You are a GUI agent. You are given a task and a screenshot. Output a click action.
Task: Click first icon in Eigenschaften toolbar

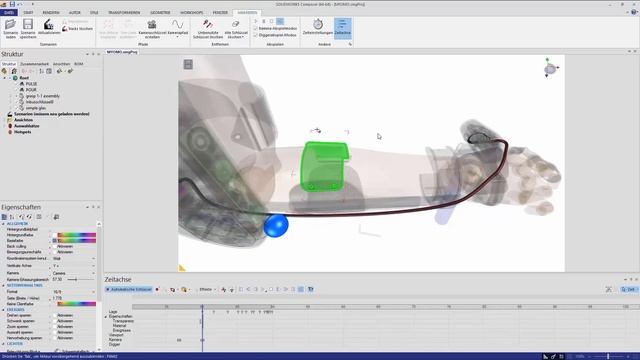(4, 217)
